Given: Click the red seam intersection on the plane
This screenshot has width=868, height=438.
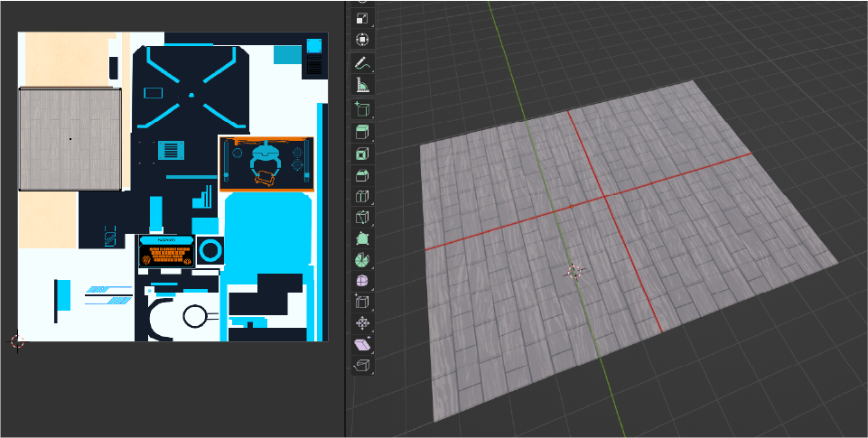Looking at the screenshot, I should (x=605, y=197).
